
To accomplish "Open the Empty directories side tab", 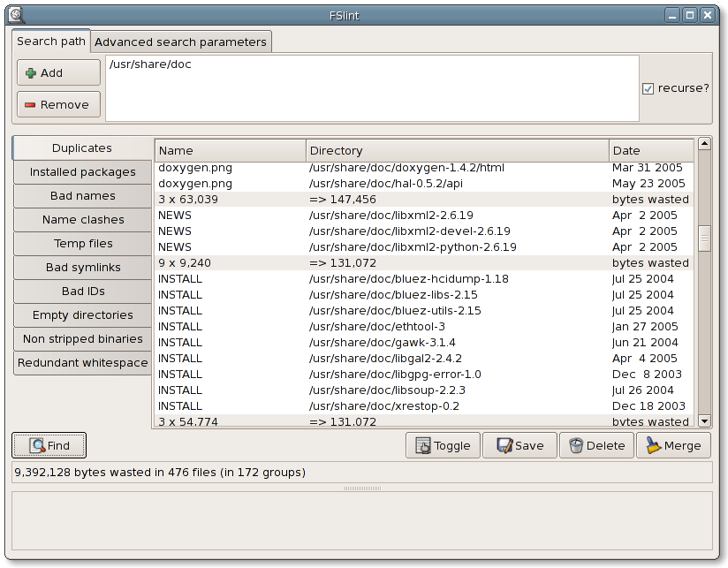I will click(83, 315).
